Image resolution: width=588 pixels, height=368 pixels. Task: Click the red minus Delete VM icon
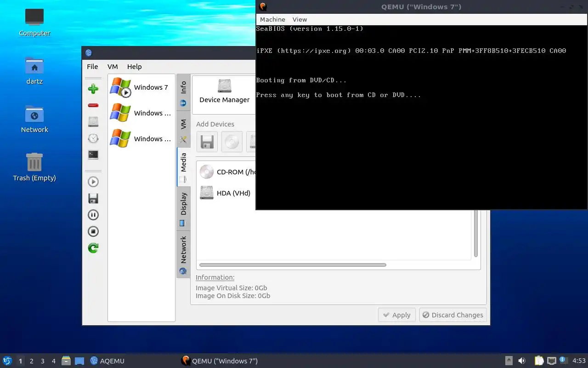coord(93,105)
